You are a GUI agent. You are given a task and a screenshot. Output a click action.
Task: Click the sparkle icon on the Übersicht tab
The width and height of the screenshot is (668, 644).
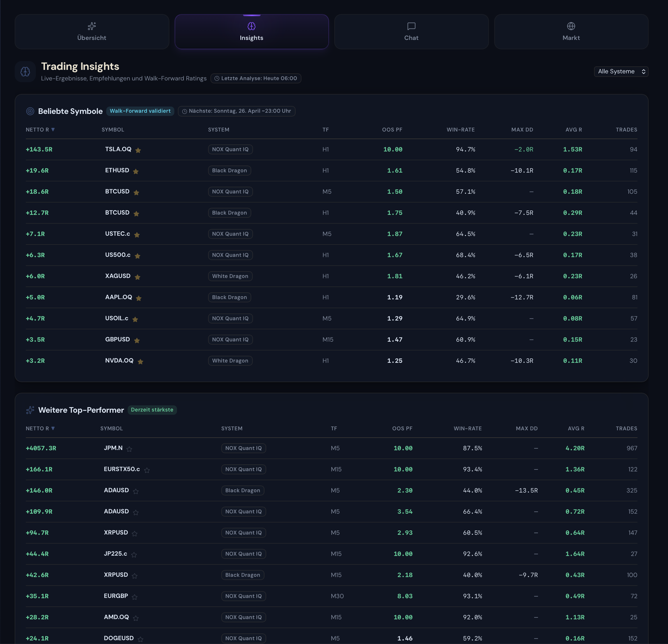click(x=92, y=26)
